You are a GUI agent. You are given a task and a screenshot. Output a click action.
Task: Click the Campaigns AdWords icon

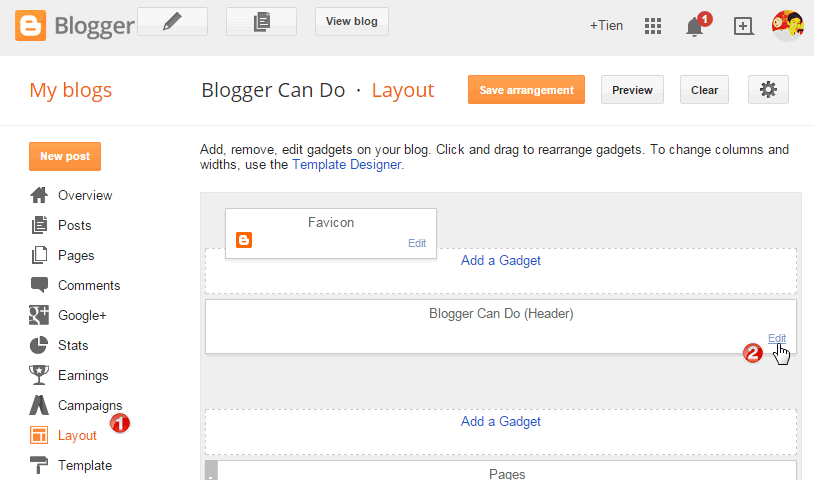coord(39,405)
